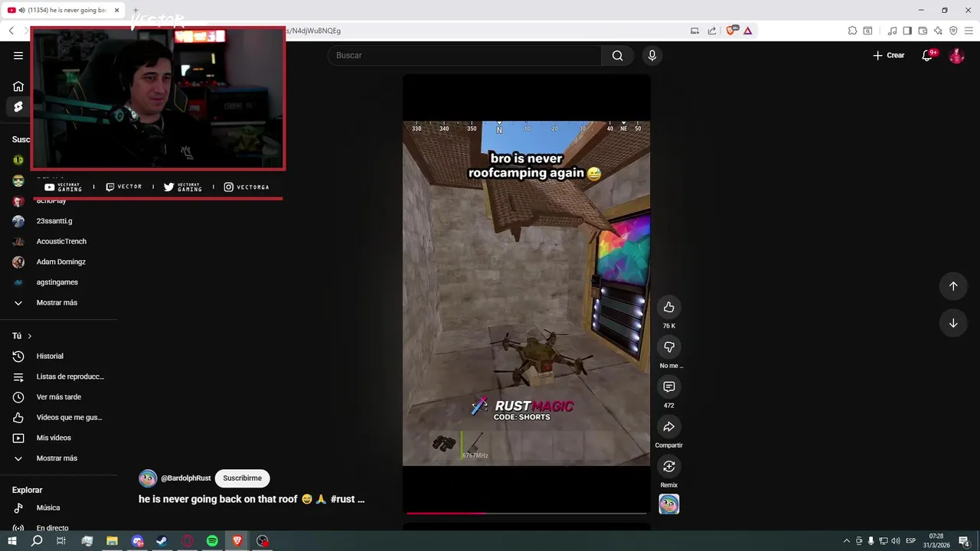Focus the Buscar search field
This screenshot has width=980, height=551.
tap(465, 55)
